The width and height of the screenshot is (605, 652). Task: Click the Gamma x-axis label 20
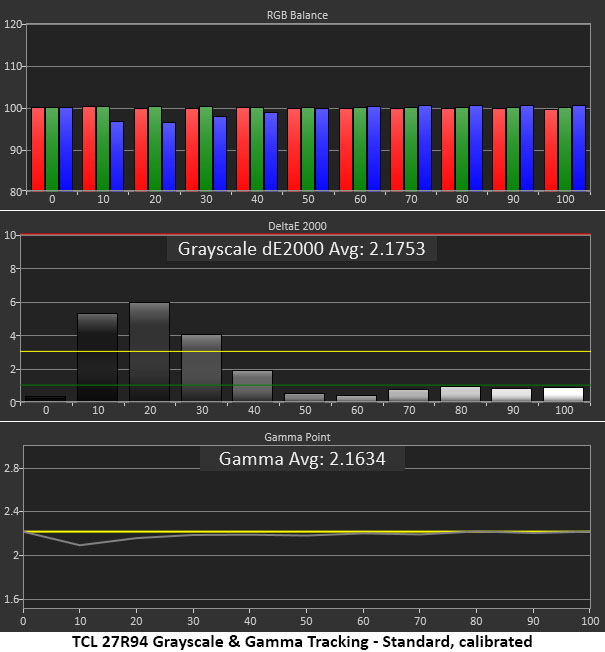point(136,621)
